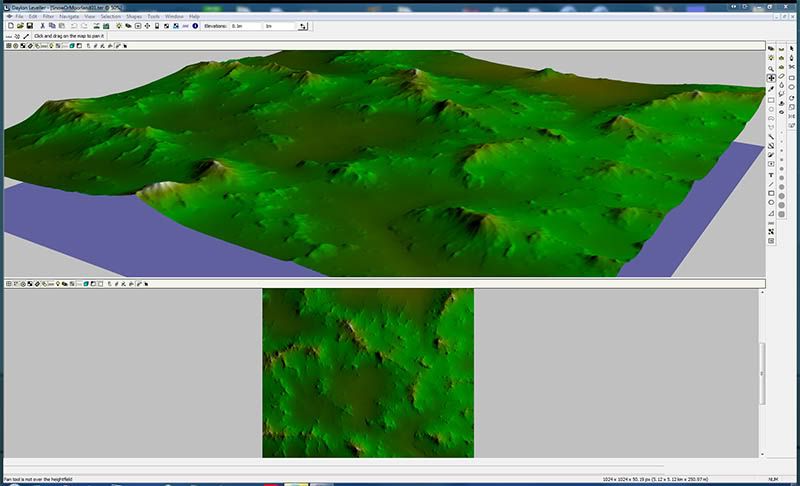Open the Navigate menu

(x=69, y=17)
